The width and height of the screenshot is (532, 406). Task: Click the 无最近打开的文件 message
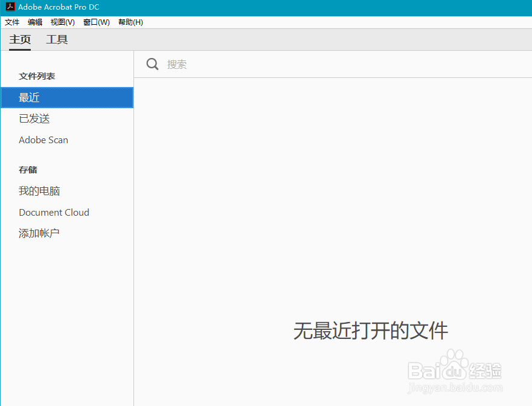tap(371, 330)
